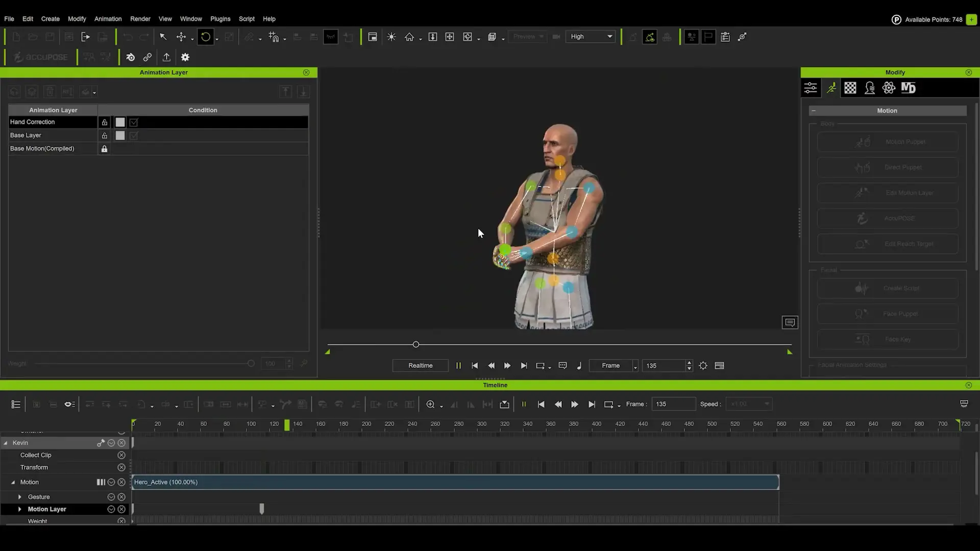Open the Avatar tab in Modify panel

click(869, 88)
